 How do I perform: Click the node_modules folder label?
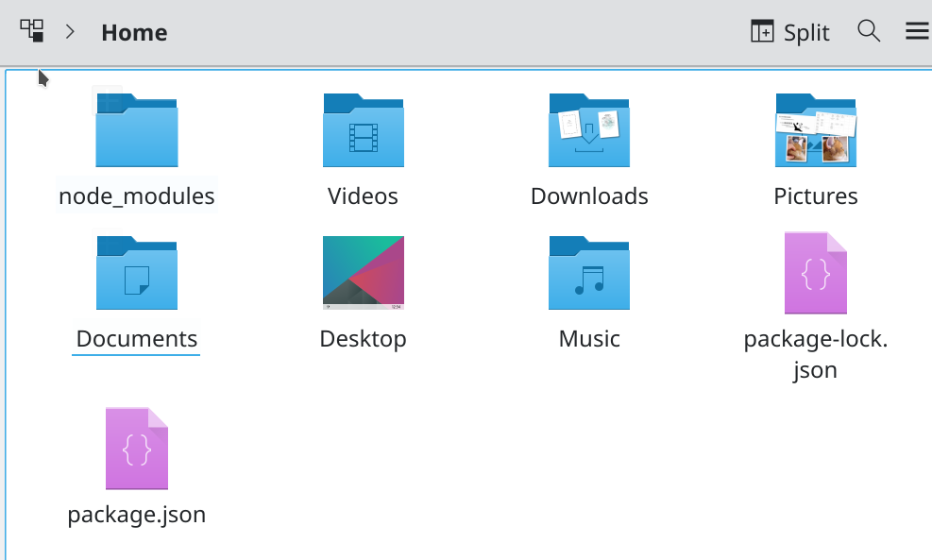136,195
